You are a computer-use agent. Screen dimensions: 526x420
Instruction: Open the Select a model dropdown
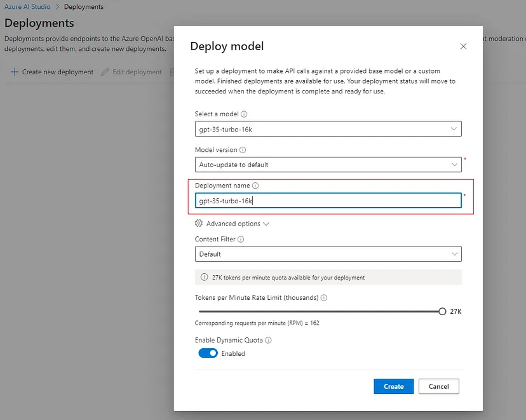[328, 129]
